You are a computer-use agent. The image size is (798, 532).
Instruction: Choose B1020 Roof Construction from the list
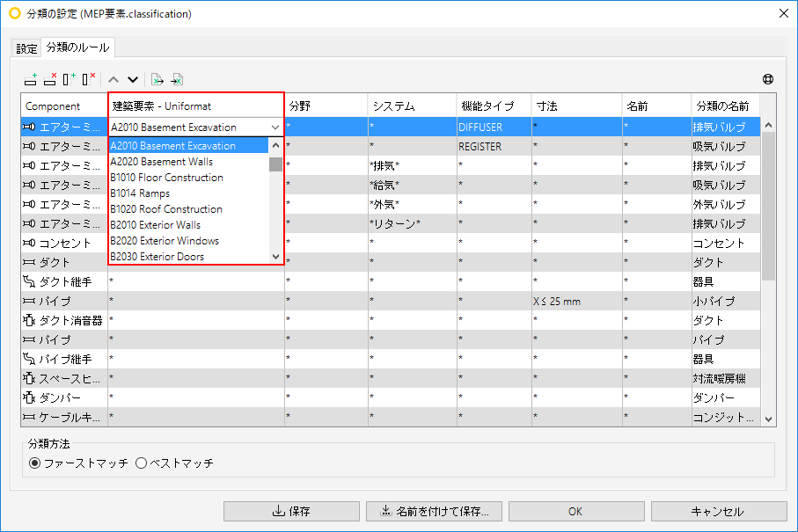pyautogui.click(x=166, y=209)
